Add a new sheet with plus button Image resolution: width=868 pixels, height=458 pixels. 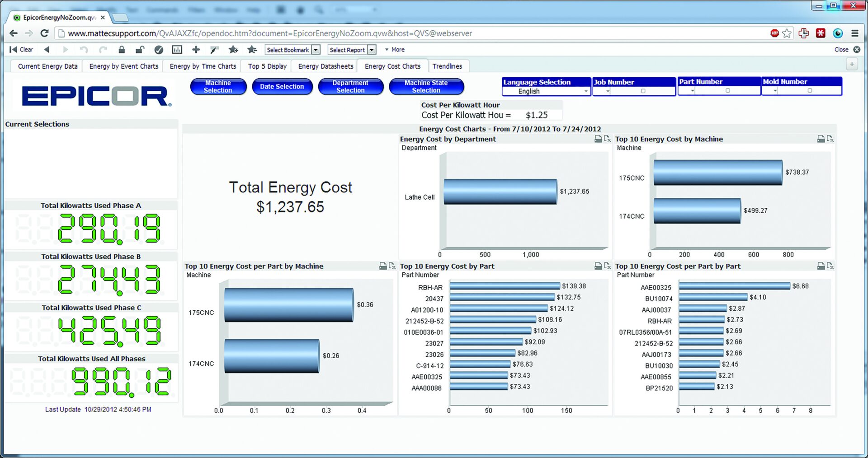pos(852,65)
